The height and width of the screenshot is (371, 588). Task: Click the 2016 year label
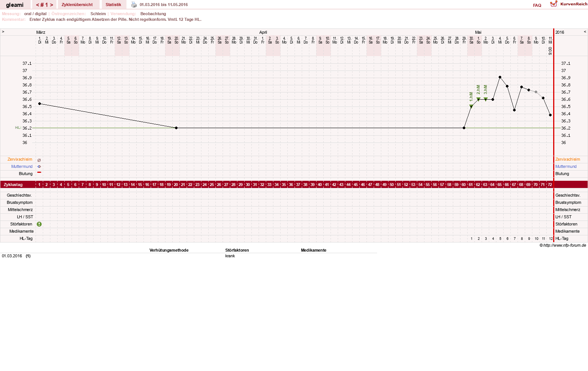[560, 32]
